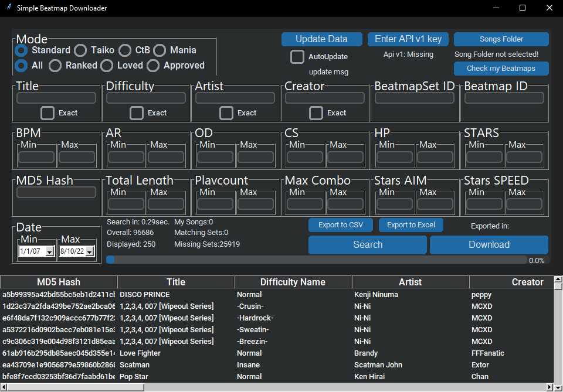Screen dimensions: 563x392
Task: Select Mania game mode
Action: (160, 50)
